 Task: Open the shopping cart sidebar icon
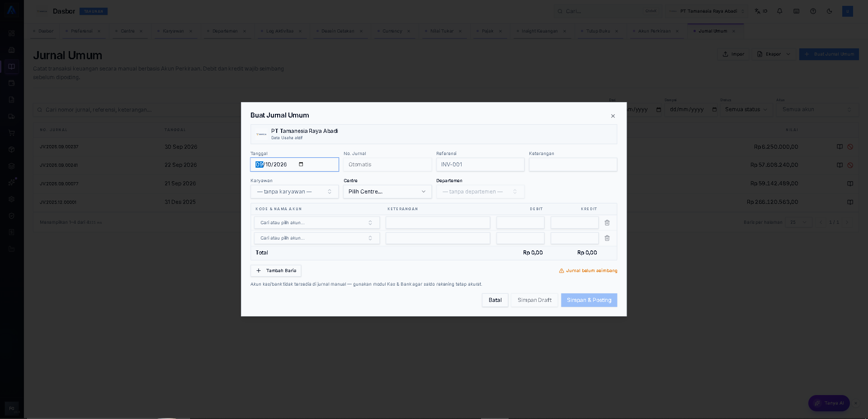click(12, 133)
